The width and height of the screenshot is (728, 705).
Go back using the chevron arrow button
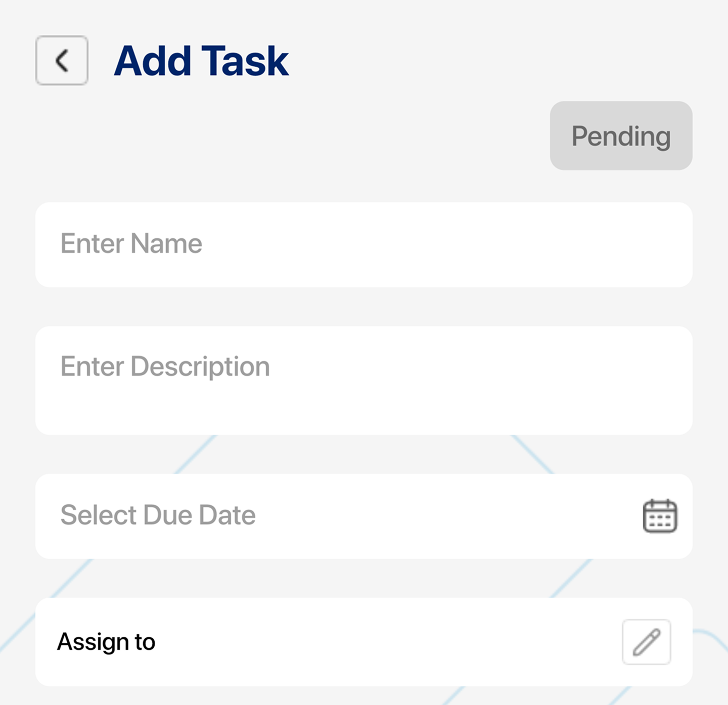pyautogui.click(x=62, y=60)
